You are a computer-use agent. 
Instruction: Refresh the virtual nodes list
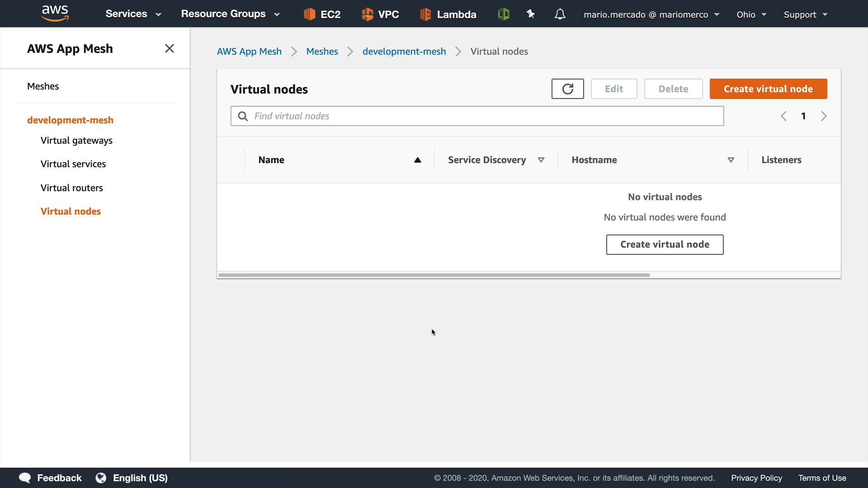tap(567, 89)
